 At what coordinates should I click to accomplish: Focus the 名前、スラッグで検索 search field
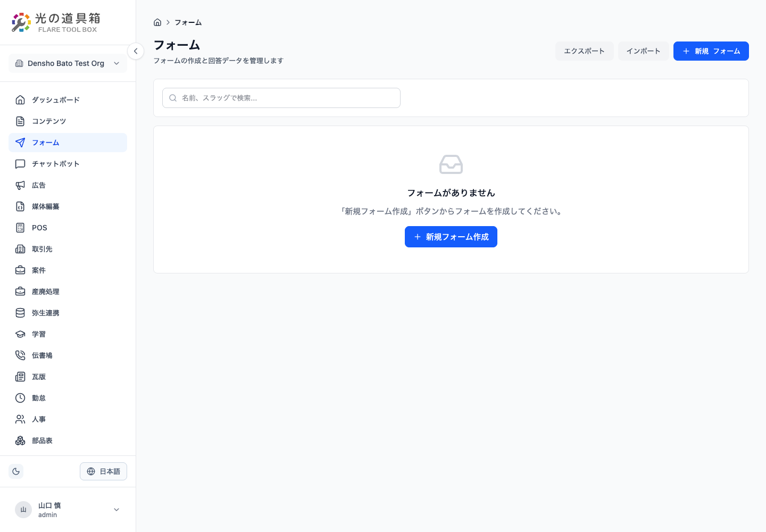pyautogui.click(x=281, y=98)
